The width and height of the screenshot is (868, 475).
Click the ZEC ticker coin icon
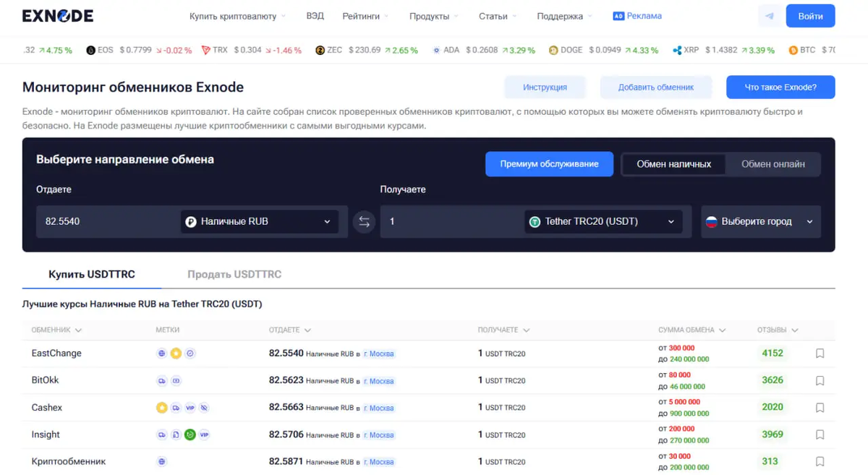(x=320, y=51)
